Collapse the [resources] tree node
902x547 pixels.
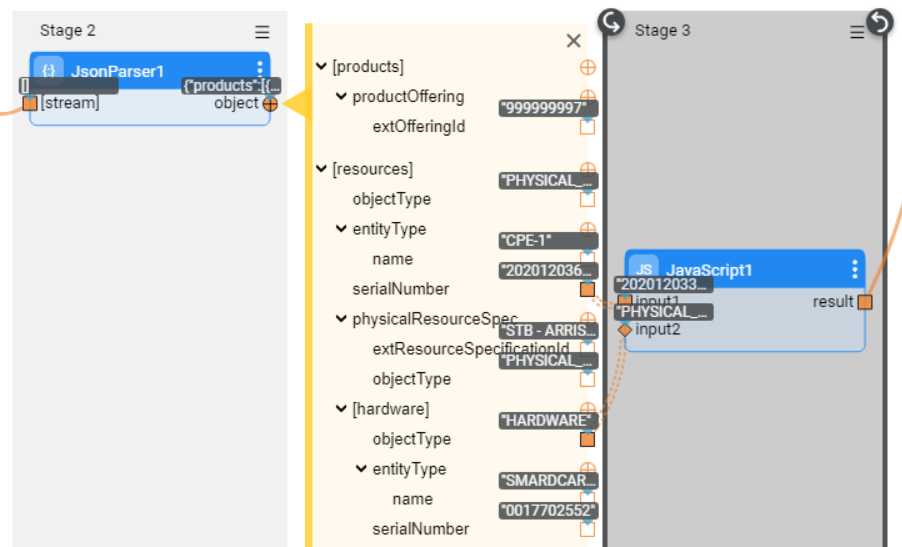pyautogui.click(x=321, y=169)
